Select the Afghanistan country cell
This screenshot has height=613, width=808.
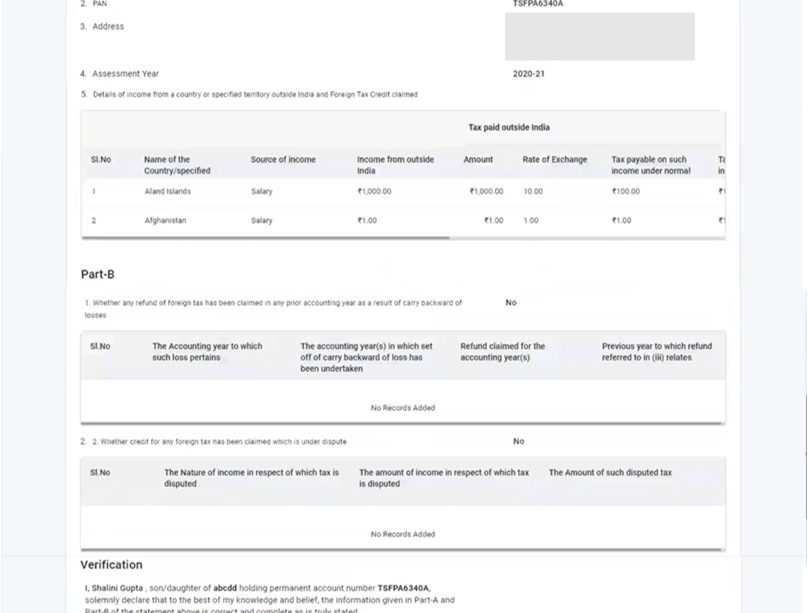point(165,220)
